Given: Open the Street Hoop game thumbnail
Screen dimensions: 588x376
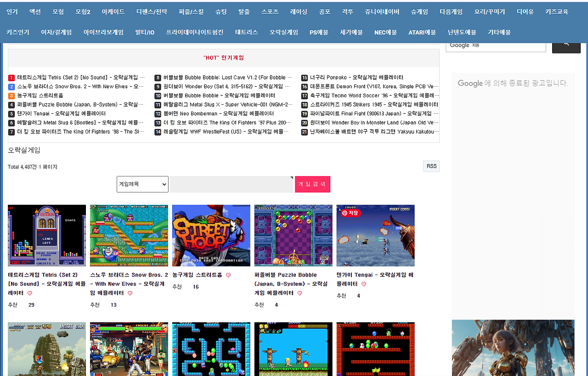Looking at the screenshot, I should click(x=211, y=236).
